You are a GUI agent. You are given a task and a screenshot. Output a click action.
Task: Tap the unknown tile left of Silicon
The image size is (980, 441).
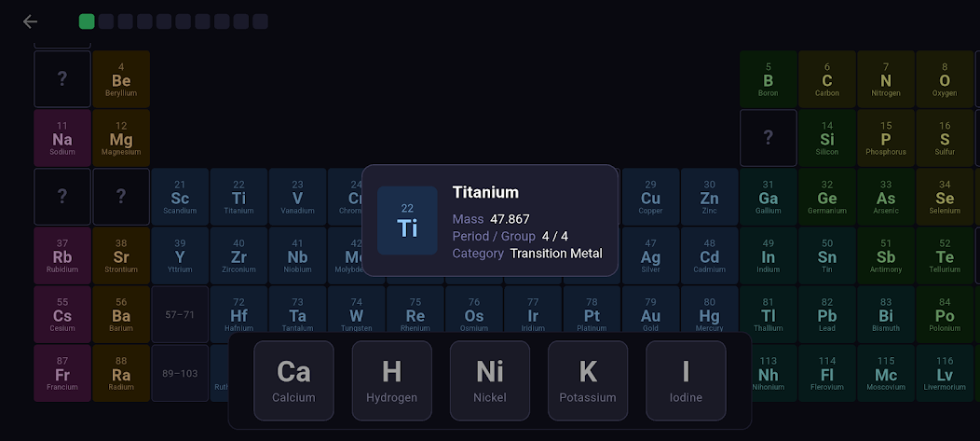click(769, 138)
